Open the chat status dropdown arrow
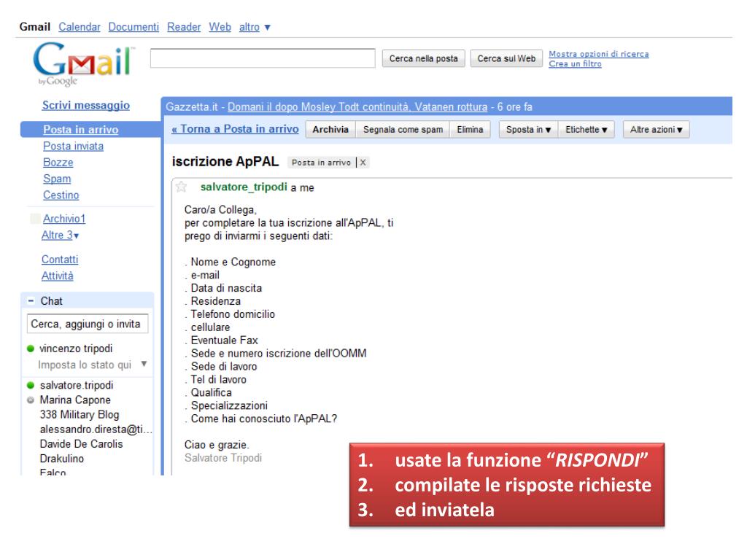Image resolution: width=747 pixels, height=560 pixels. [144, 365]
